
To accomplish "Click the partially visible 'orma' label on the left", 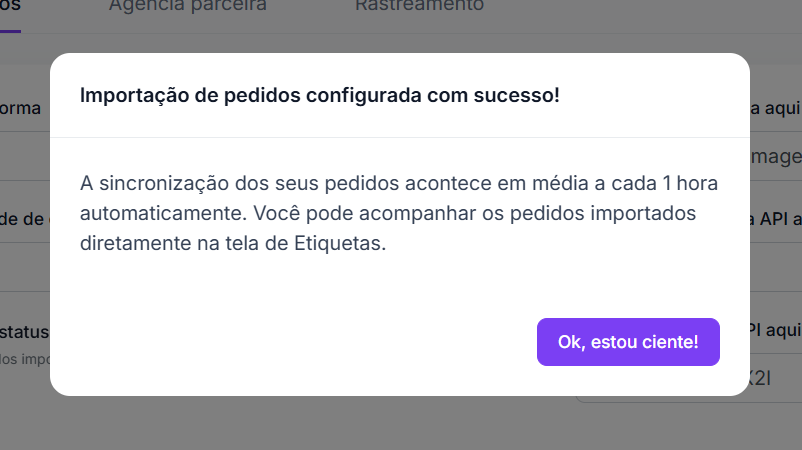I will pos(20,108).
